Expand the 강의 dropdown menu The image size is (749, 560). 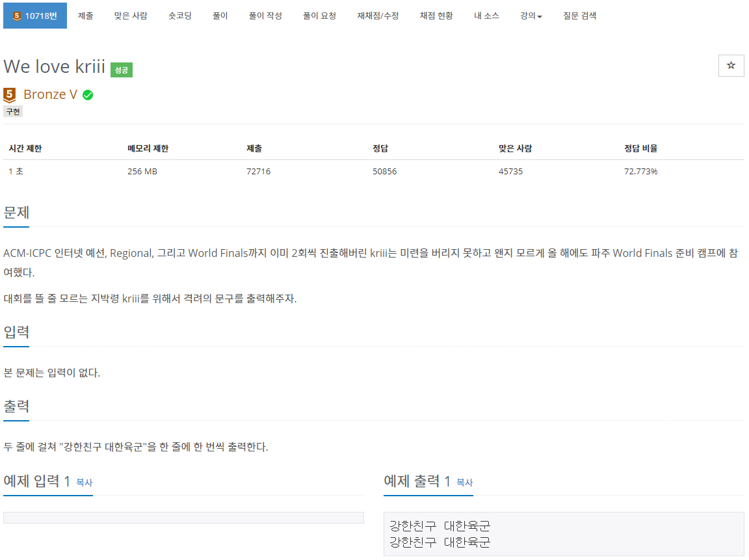pos(531,16)
